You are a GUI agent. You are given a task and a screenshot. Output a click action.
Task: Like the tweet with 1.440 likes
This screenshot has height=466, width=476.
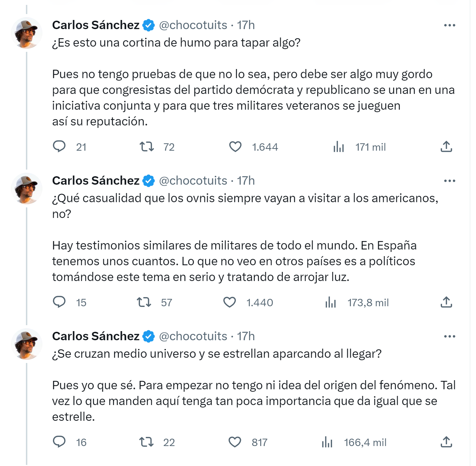click(230, 302)
